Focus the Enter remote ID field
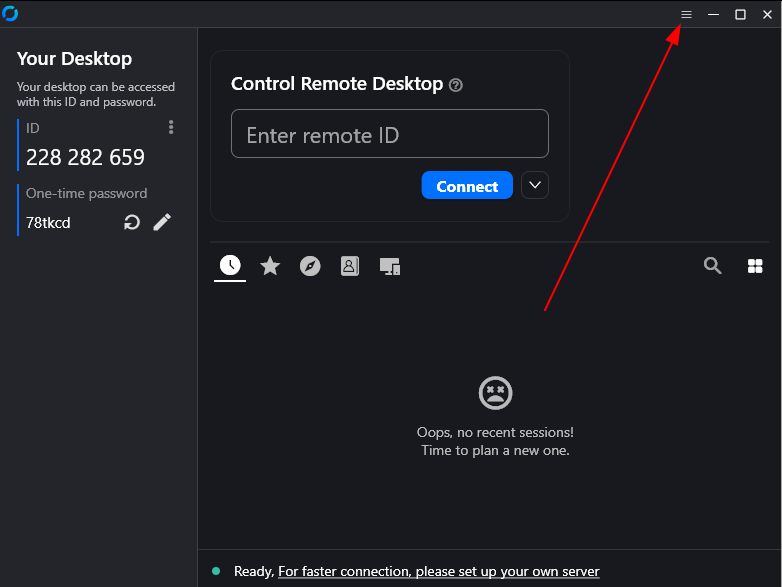 (390, 134)
